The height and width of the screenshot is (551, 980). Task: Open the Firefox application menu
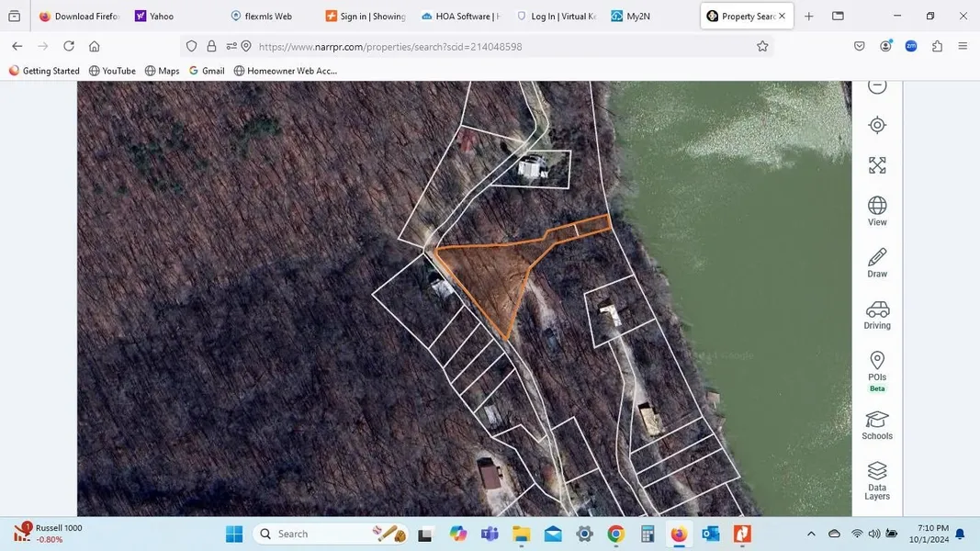tap(963, 46)
